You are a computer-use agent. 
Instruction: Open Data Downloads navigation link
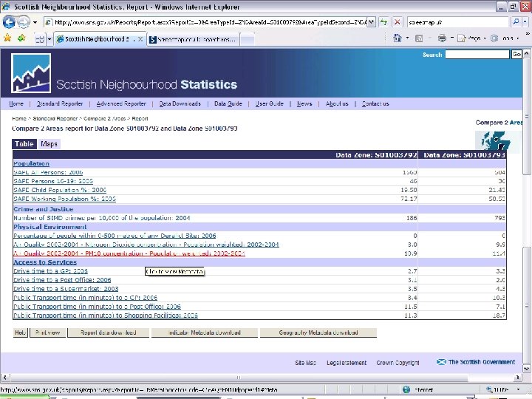pyautogui.click(x=180, y=104)
